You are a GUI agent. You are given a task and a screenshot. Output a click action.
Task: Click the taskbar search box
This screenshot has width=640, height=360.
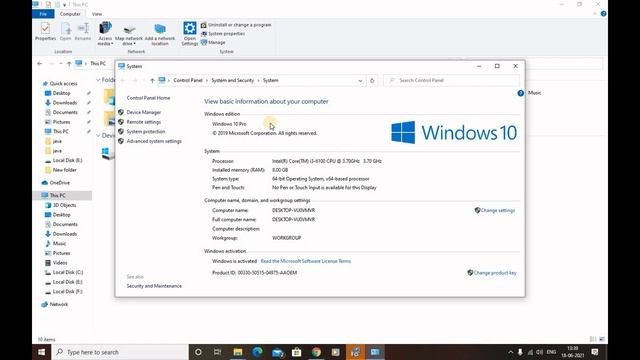(x=120, y=352)
